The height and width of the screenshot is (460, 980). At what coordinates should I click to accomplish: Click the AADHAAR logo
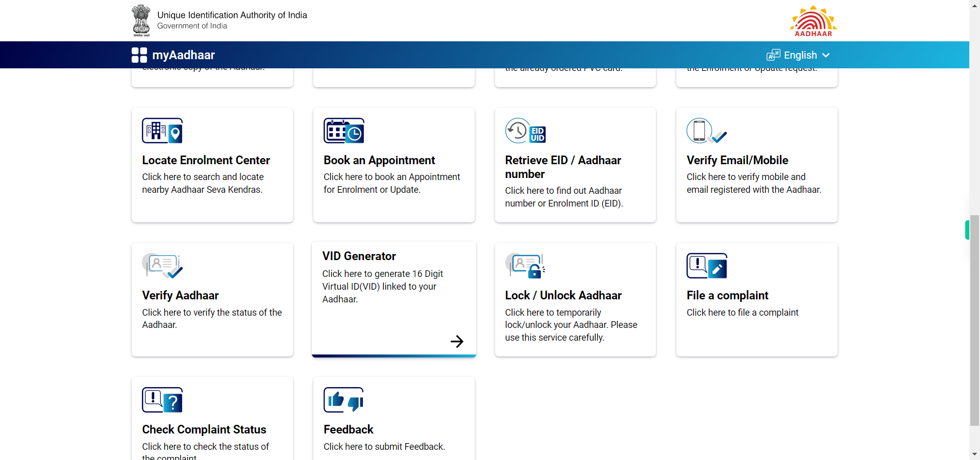pos(813,21)
